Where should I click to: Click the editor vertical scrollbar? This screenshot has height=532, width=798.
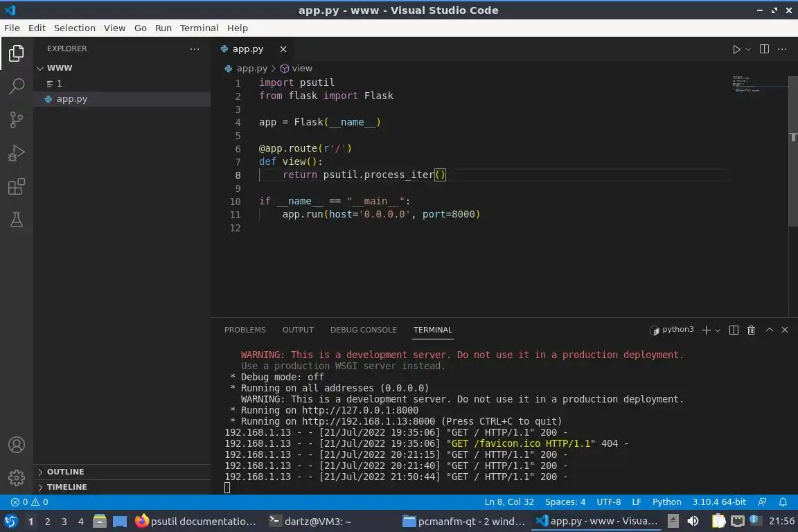pyautogui.click(x=792, y=152)
